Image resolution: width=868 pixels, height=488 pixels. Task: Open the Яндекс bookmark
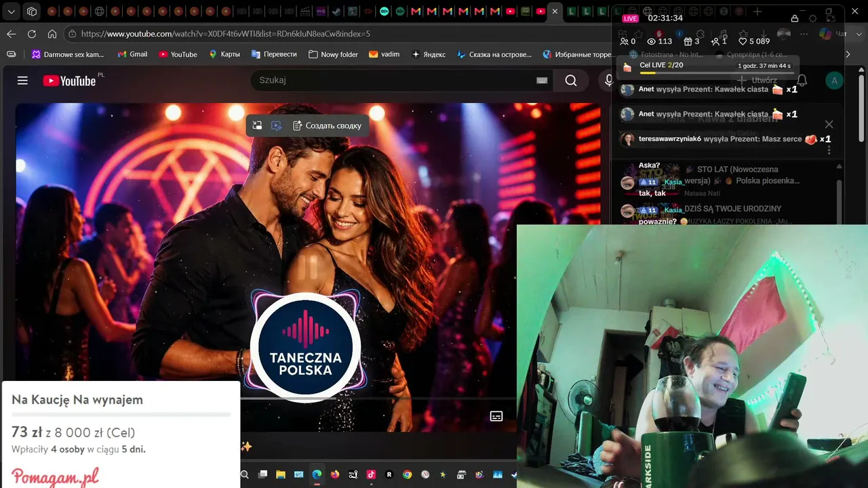tap(429, 54)
